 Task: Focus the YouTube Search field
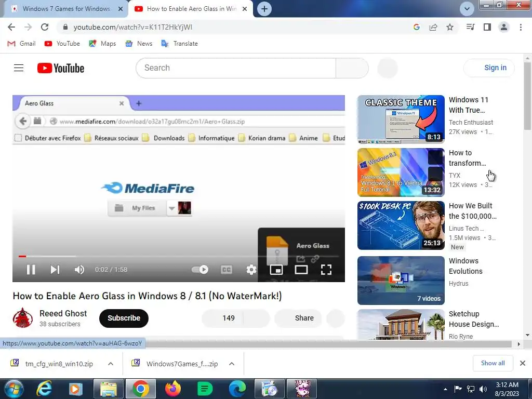point(236,68)
